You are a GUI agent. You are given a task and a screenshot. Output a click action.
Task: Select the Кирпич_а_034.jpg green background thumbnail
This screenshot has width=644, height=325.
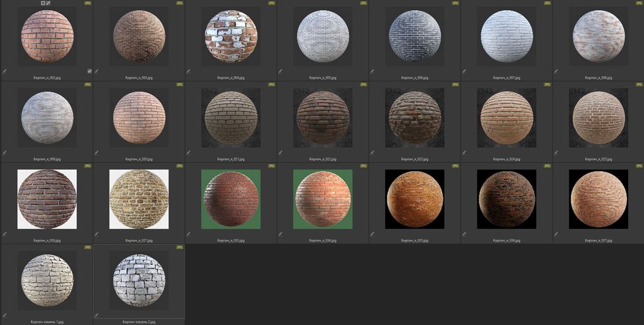(323, 199)
